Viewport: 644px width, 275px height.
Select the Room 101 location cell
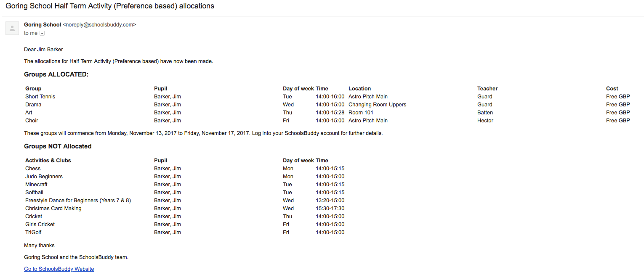361,113
